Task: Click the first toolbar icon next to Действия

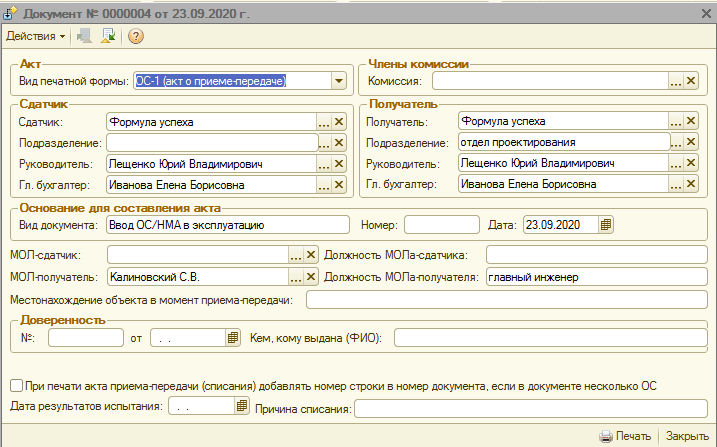Action: (x=84, y=37)
